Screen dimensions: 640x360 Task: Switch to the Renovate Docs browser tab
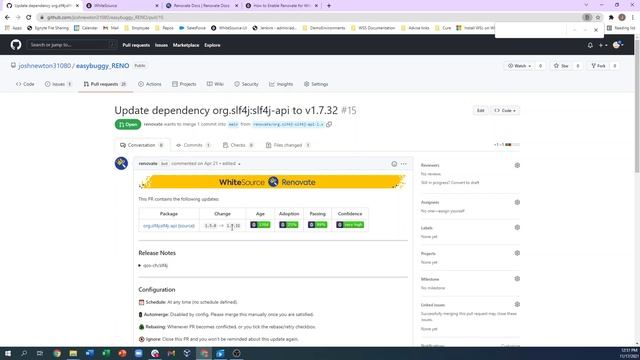pos(201,6)
